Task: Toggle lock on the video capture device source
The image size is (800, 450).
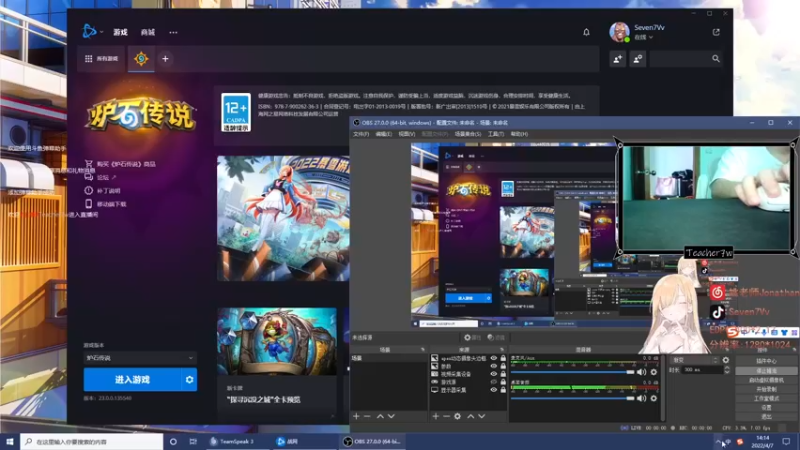Action: [x=503, y=374]
